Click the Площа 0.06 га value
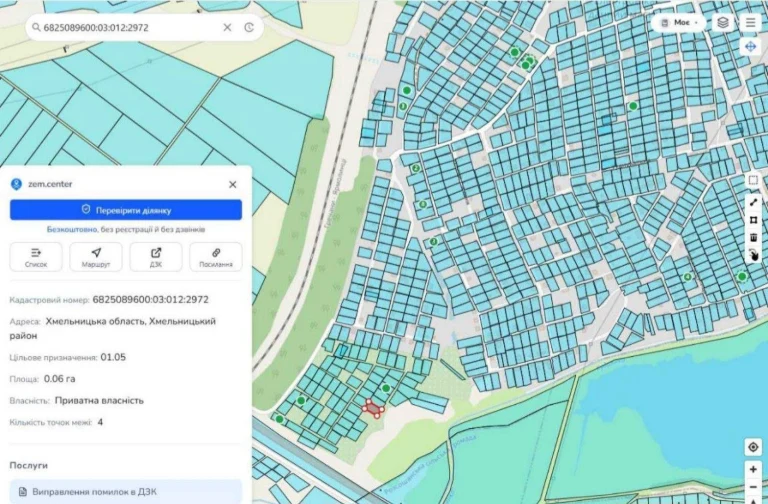This screenshot has width=768, height=504. tap(59, 379)
